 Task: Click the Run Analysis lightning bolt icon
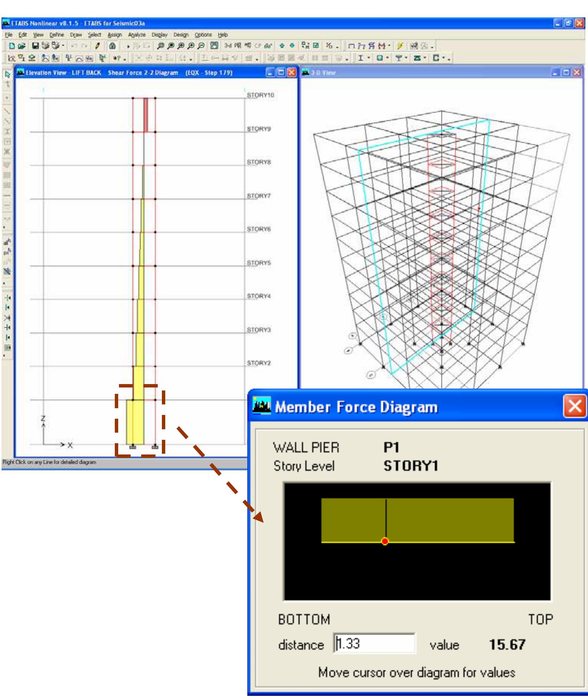401,46
